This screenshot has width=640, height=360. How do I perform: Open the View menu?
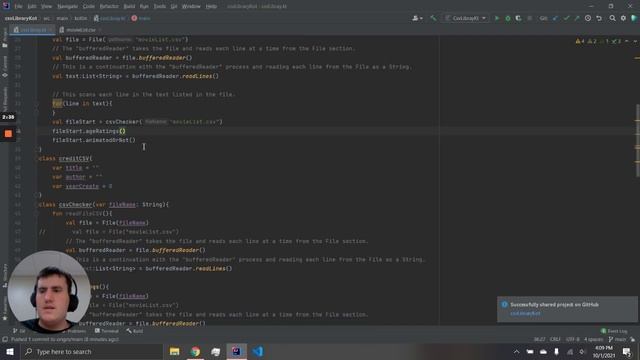coord(47,7)
